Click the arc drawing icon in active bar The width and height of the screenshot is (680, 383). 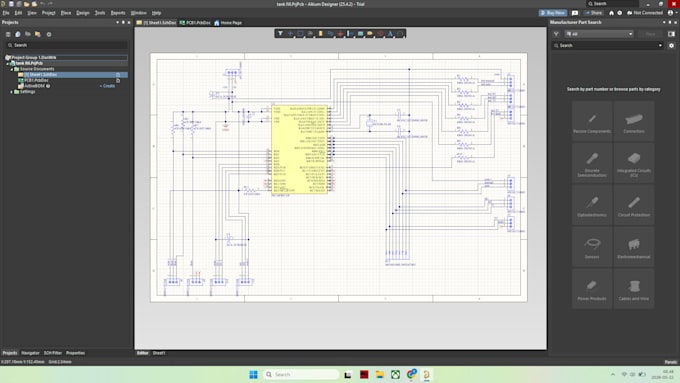400,33
